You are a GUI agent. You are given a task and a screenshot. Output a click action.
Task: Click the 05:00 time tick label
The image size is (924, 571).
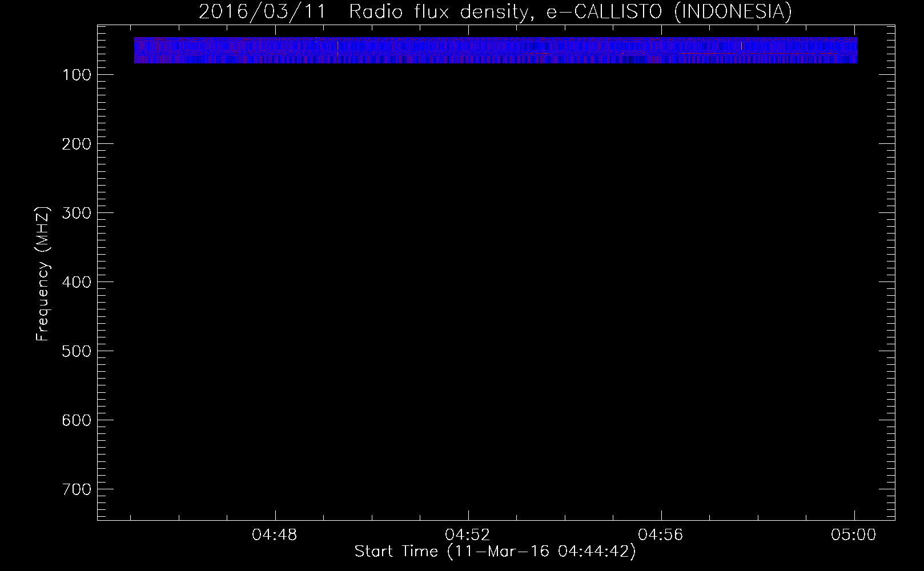(854, 535)
